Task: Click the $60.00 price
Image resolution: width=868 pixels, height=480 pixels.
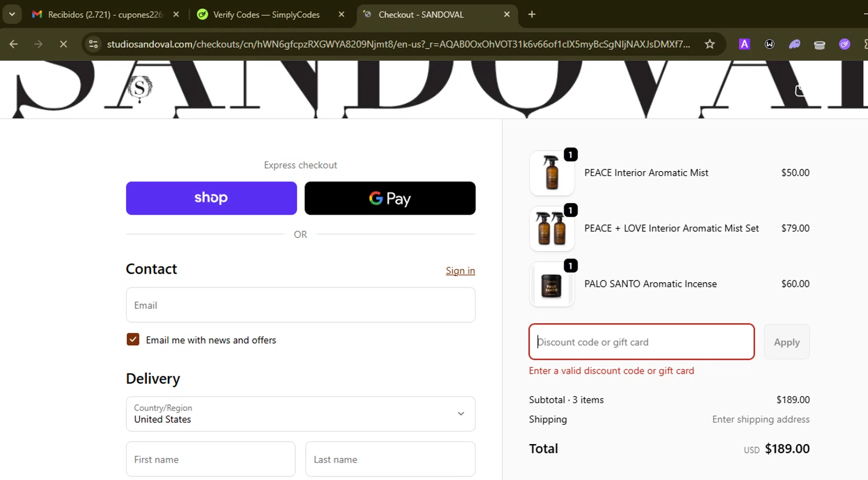Action: [795, 284]
